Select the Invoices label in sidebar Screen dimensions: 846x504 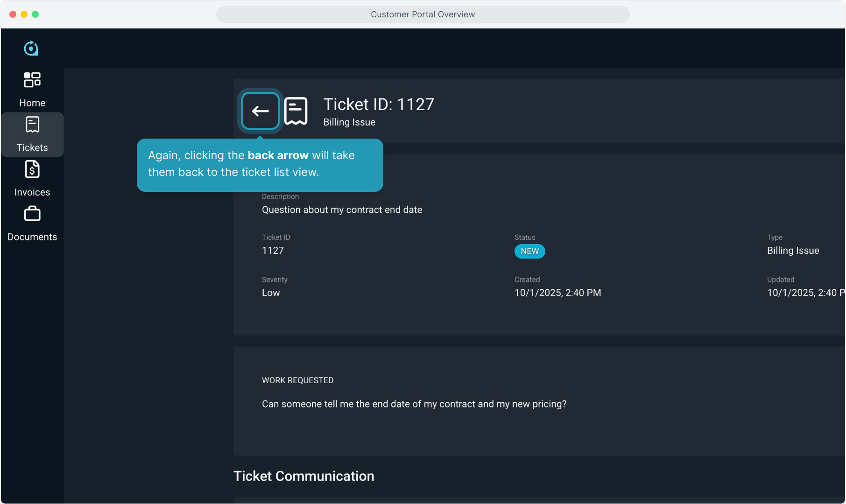click(32, 192)
